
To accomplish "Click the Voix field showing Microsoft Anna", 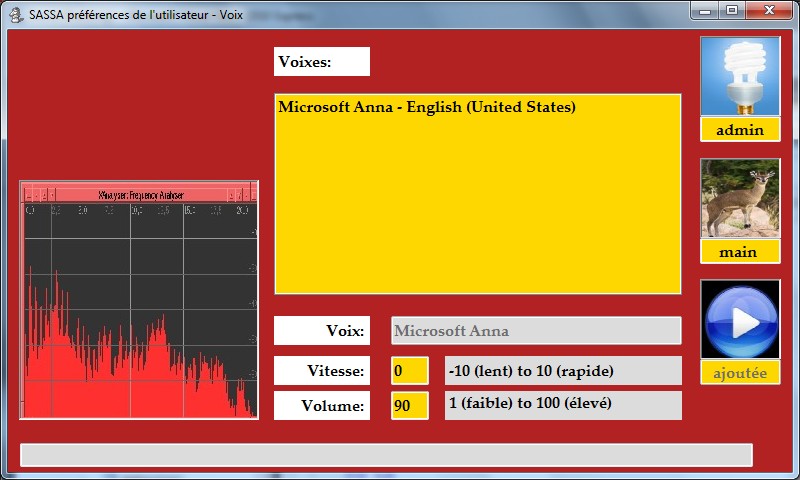I will coord(535,331).
